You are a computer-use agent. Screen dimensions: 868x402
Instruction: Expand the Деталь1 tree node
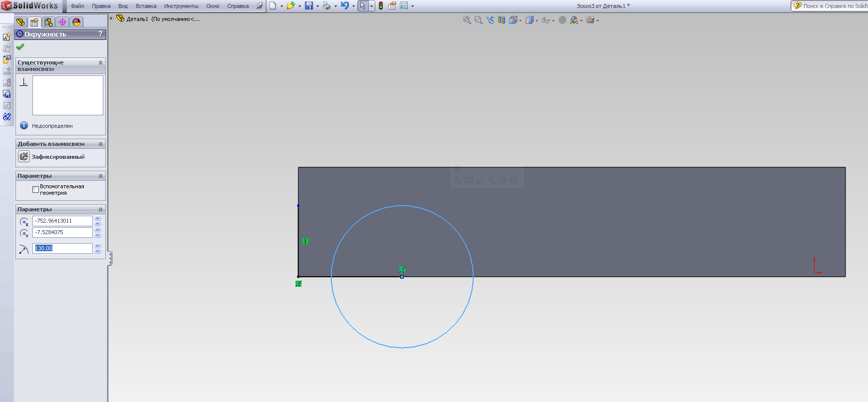(111, 18)
